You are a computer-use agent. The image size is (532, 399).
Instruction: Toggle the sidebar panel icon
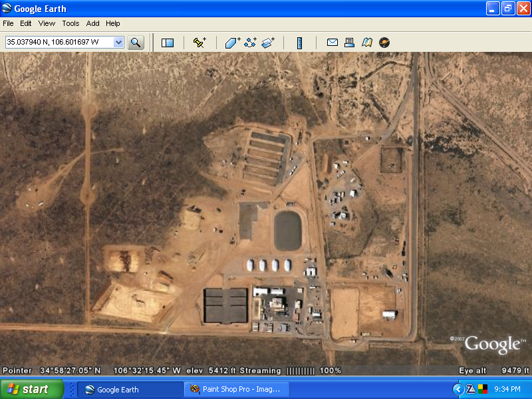(168, 43)
